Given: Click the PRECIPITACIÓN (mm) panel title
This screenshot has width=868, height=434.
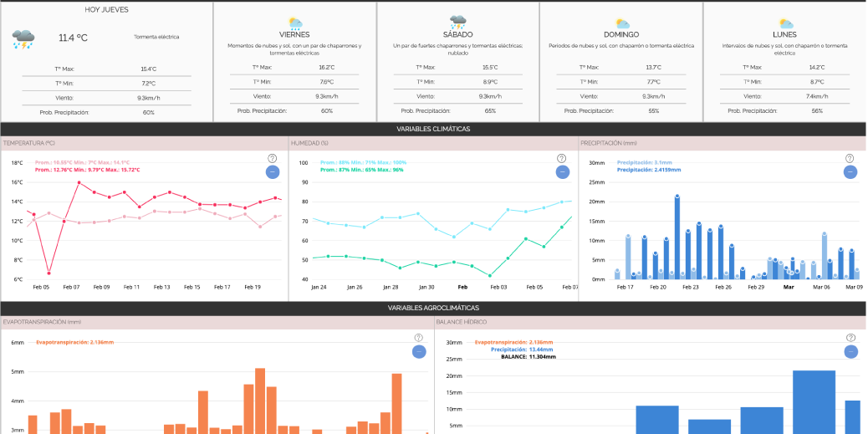Looking at the screenshot, I should pos(609,143).
